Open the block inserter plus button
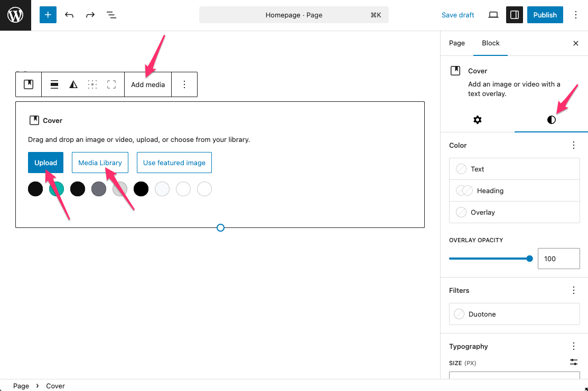Screen dimensions: 588x391 click(x=48, y=15)
